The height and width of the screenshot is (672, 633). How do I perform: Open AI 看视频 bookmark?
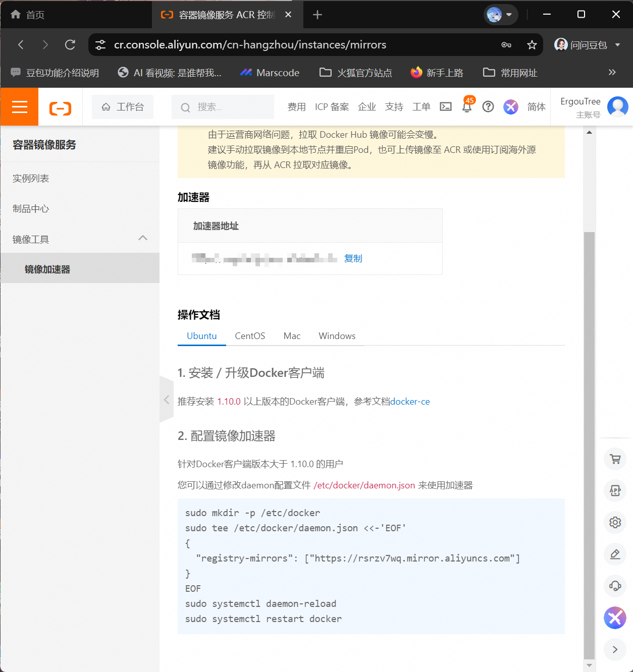[x=170, y=73]
